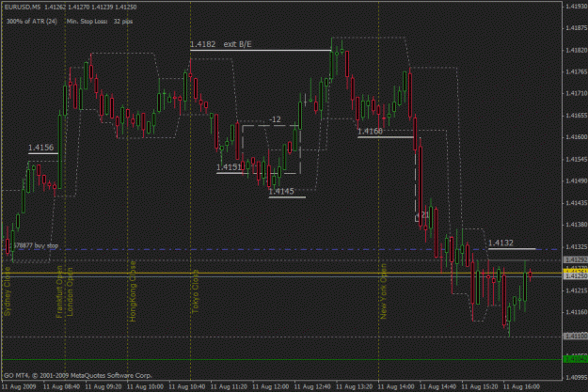Click the 'London Open' session label
The width and height of the screenshot is (588, 392).
(70, 292)
